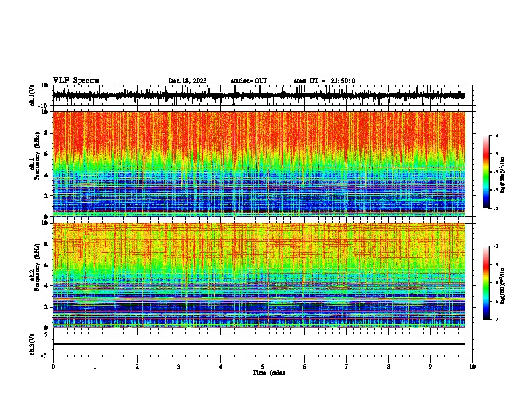The width and height of the screenshot is (532, 411).
Task: Click the ch.2 color scale log(PSD) unit label
Action: (503, 286)
